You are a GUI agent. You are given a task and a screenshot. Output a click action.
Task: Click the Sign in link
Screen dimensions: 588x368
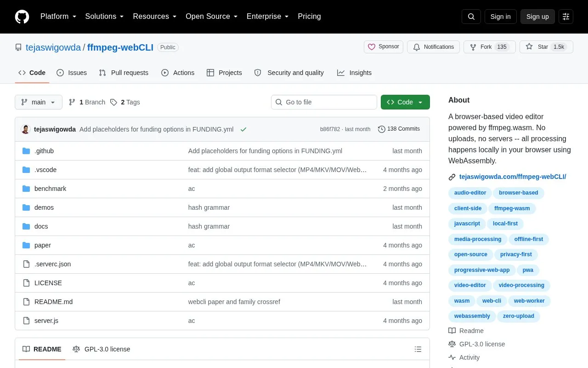pyautogui.click(x=500, y=17)
